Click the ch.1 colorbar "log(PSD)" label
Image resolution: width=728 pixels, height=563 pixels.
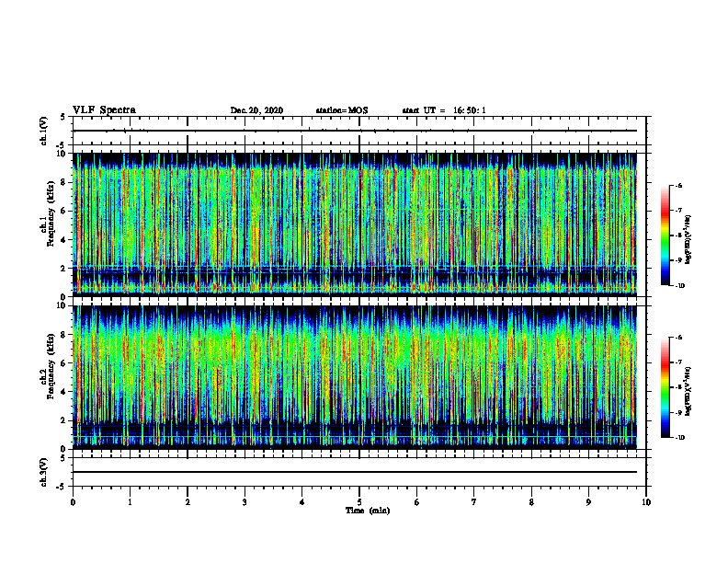pyautogui.click(x=688, y=240)
